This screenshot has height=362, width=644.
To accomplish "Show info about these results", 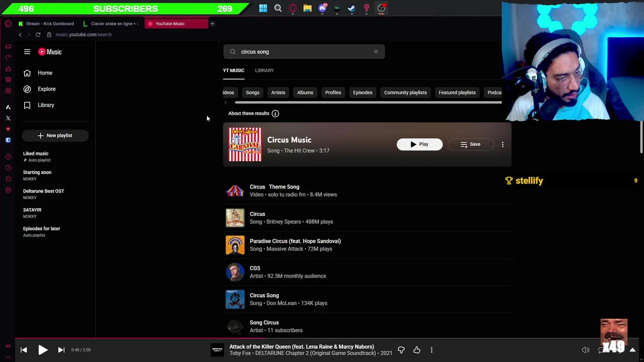I will 275,113.
